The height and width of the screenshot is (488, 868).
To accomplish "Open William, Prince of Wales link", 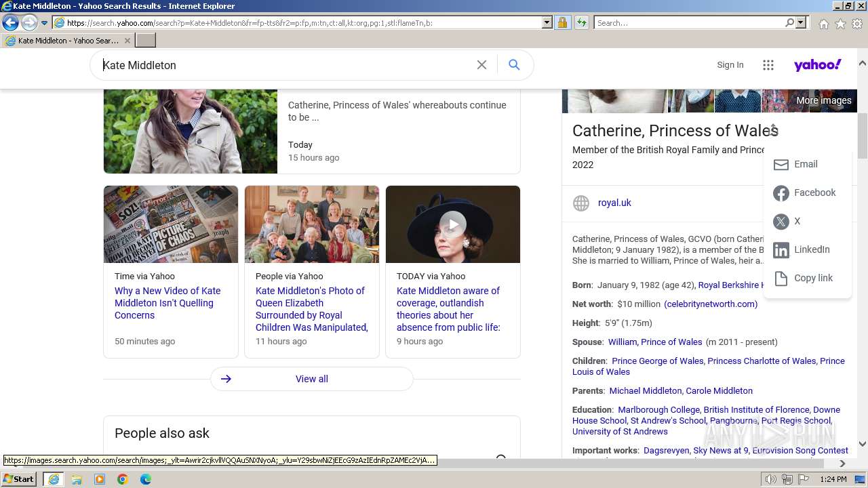I will pos(655,342).
